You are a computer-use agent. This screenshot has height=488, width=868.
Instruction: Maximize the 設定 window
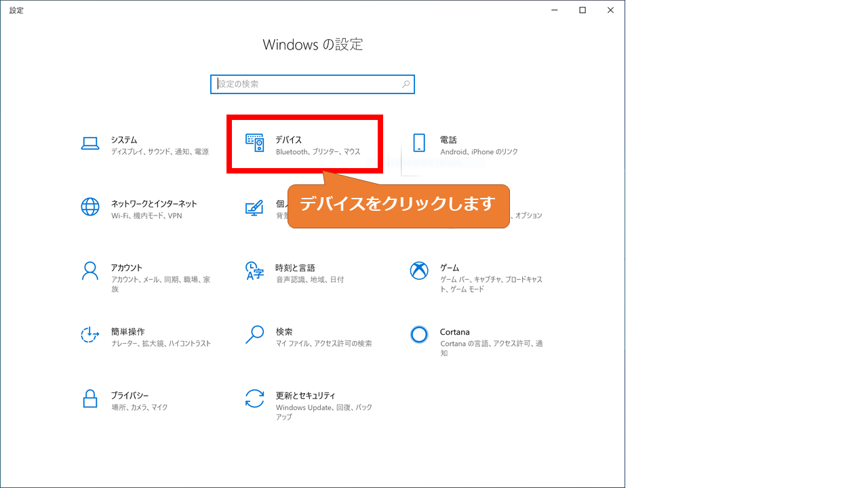coord(583,10)
